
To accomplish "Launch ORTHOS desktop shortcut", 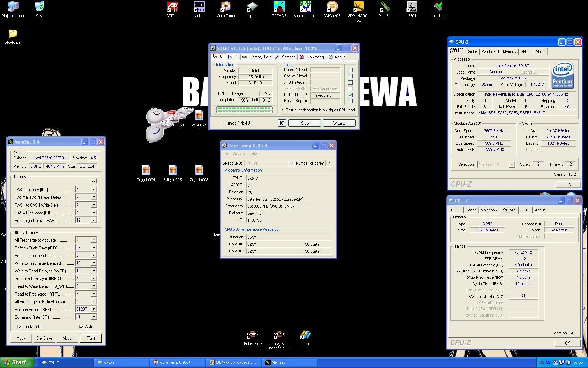I will click(279, 9).
